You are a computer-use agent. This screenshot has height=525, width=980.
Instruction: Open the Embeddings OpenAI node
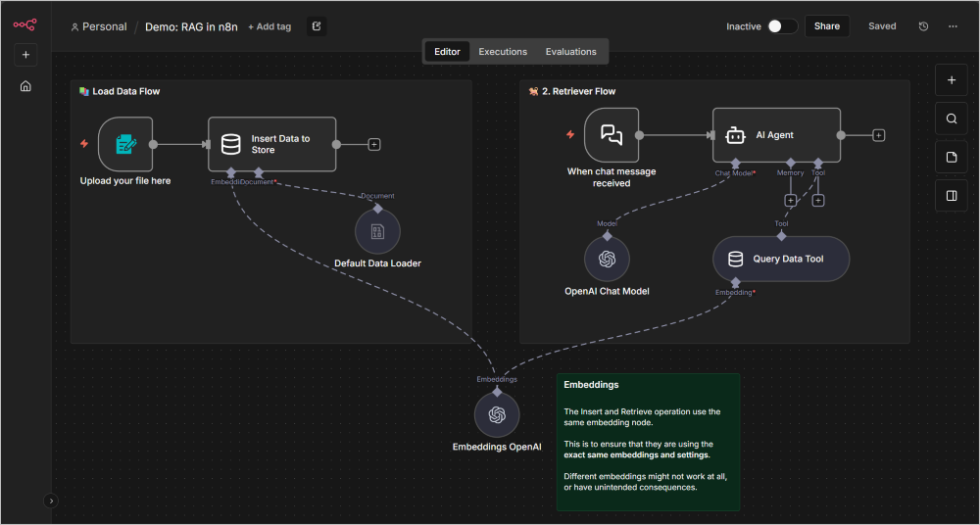point(497,415)
